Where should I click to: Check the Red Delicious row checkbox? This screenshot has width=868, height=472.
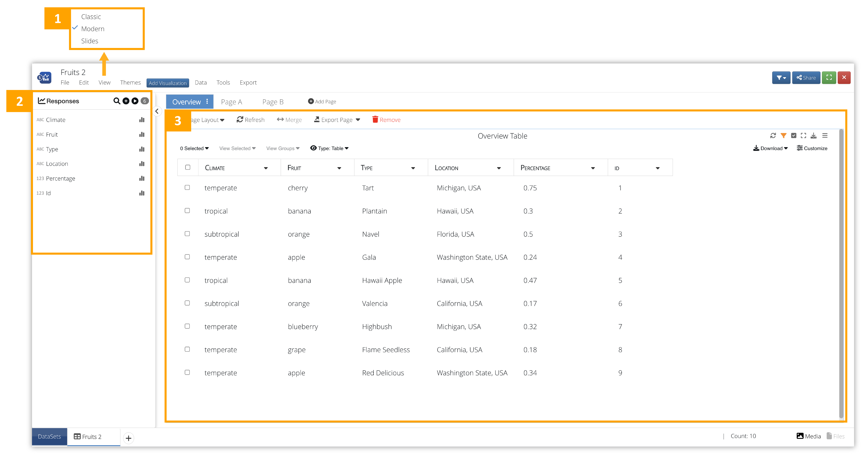click(x=187, y=373)
